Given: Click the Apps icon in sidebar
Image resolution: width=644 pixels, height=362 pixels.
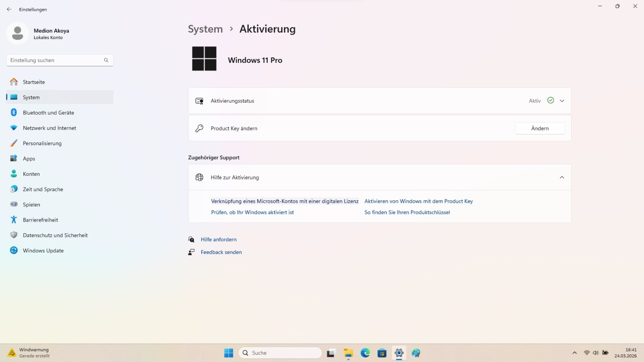Looking at the screenshot, I should point(14,158).
